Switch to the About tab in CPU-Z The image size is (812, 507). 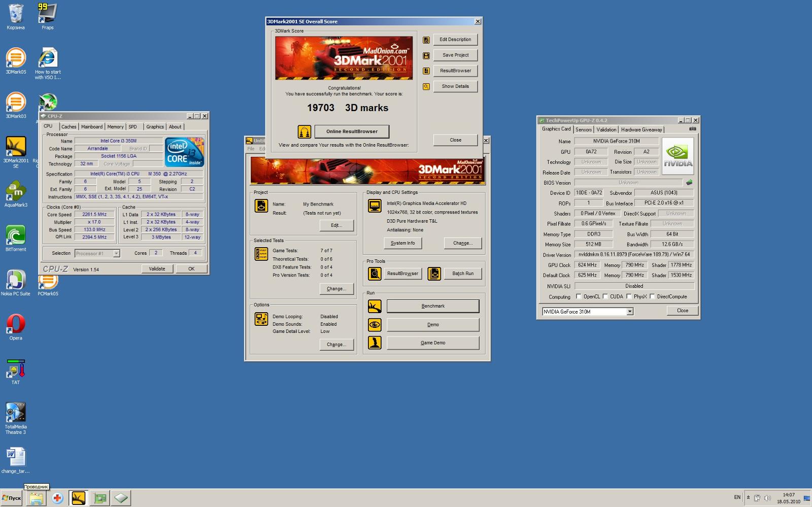[x=175, y=127]
